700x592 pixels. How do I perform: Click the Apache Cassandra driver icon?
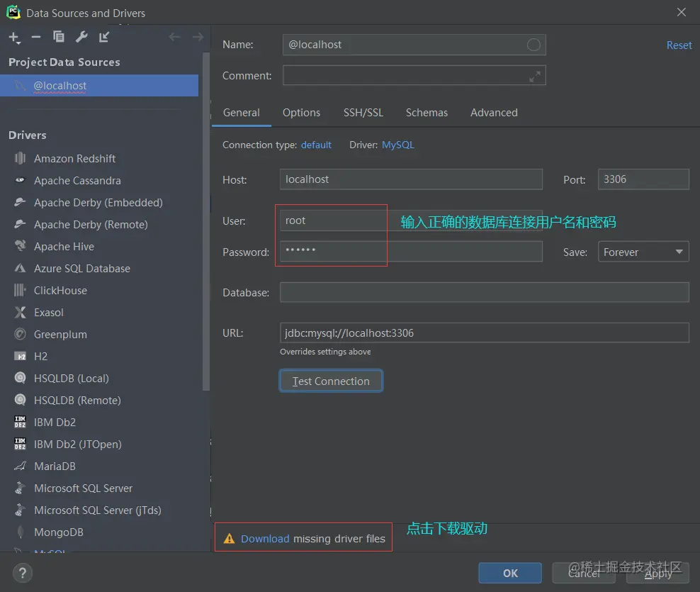pyautogui.click(x=20, y=180)
